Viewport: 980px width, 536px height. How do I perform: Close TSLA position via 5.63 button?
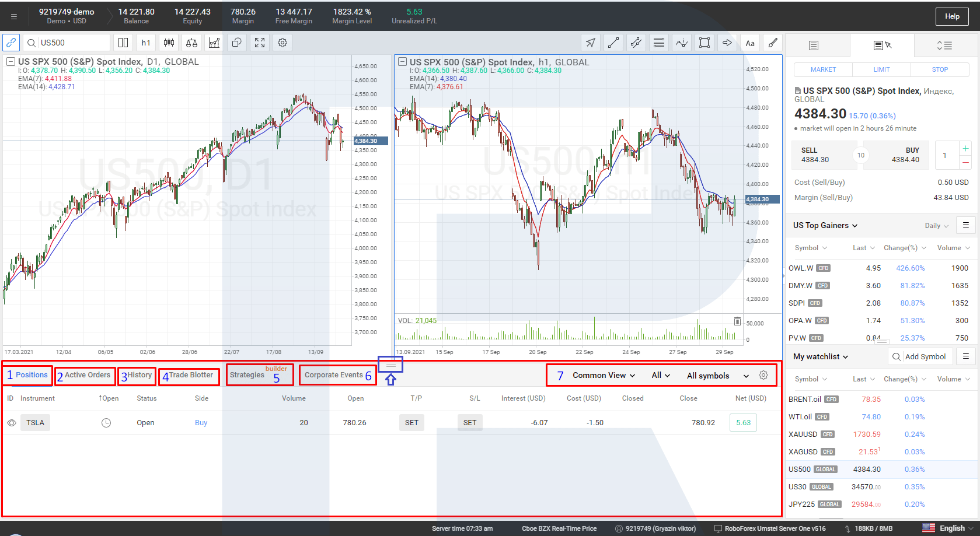click(743, 423)
